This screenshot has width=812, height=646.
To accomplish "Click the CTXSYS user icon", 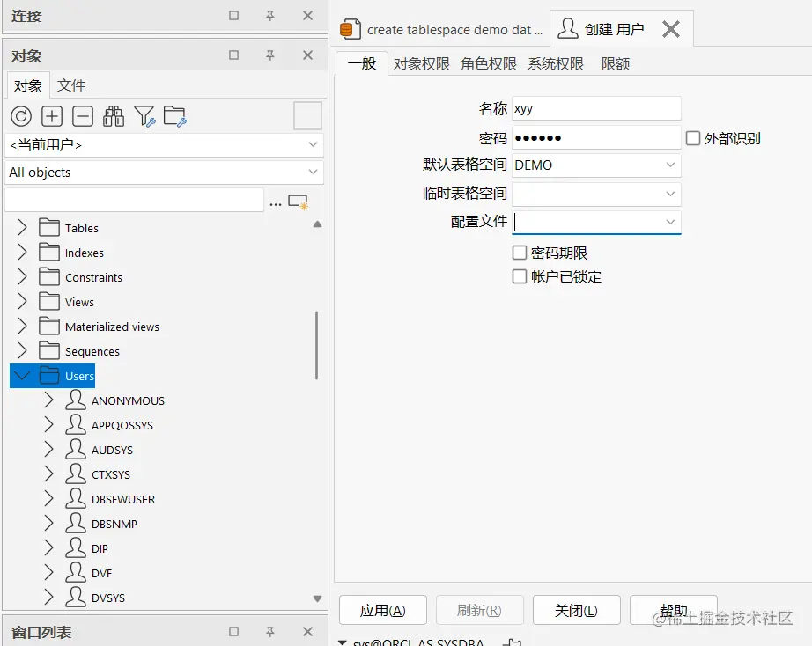I will click(x=76, y=474).
